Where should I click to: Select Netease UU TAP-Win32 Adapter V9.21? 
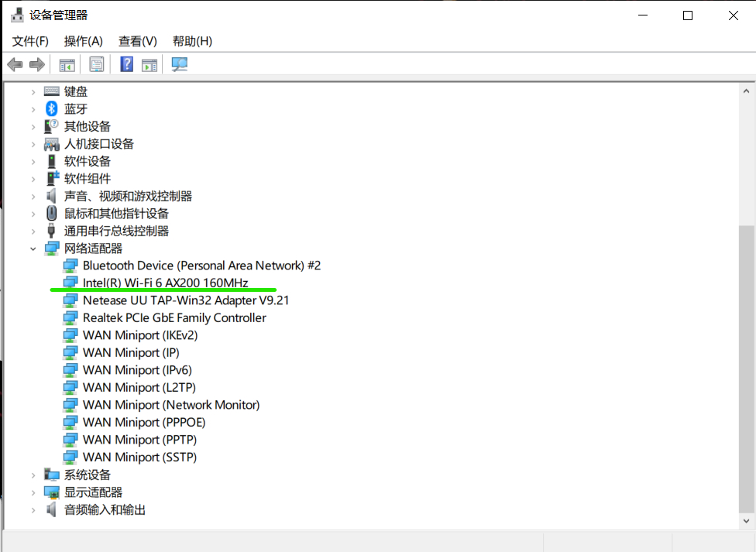coord(186,300)
